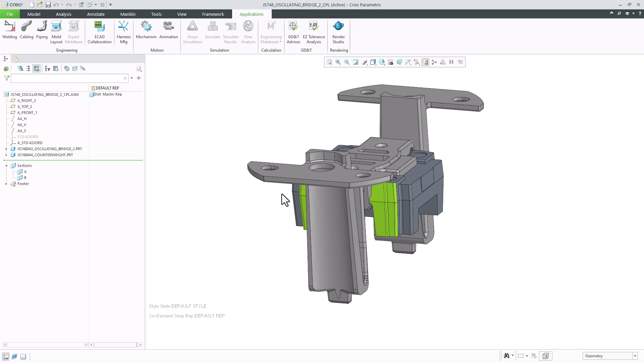Expand the Footer node in the model tree

(6, 184)
